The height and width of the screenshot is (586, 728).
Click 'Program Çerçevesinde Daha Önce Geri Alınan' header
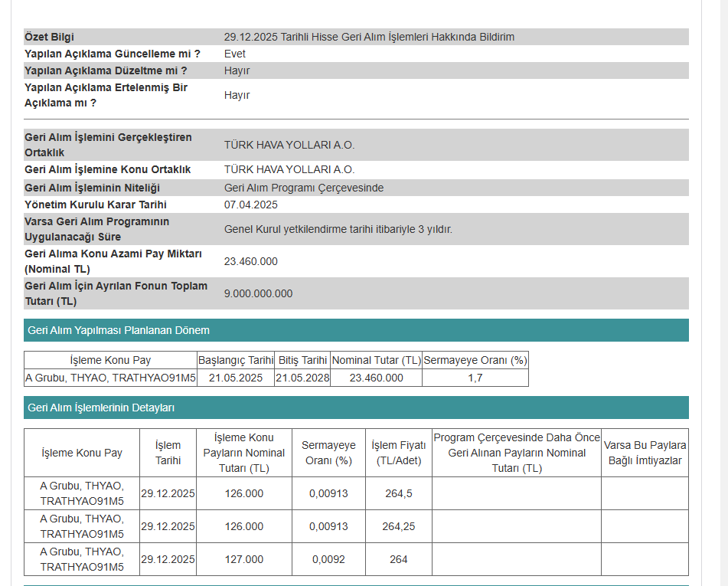coord(517,453)
